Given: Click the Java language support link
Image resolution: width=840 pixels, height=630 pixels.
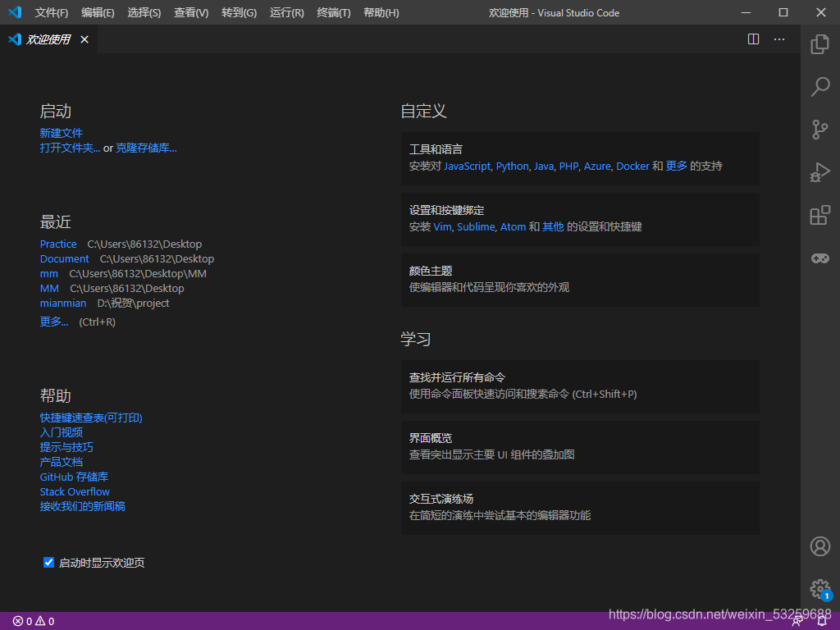Looking at the screenshot, I should [544, 166].
